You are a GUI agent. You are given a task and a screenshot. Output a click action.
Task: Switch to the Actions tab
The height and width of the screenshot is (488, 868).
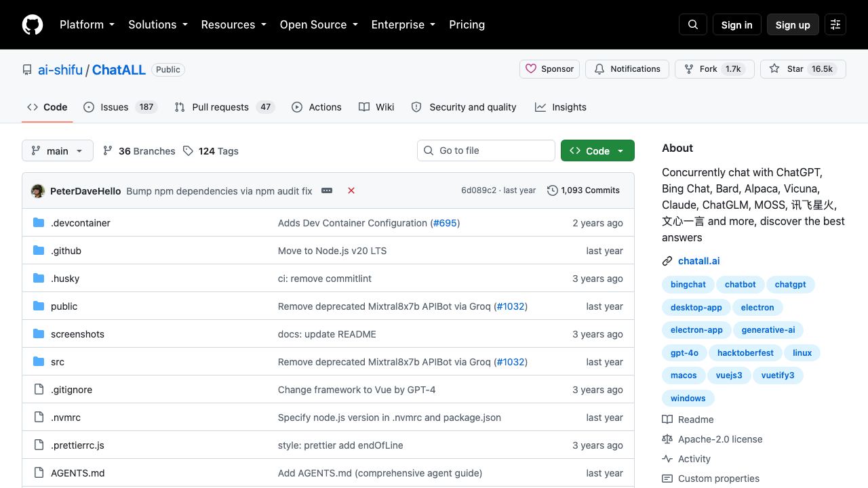pos(317,107)
